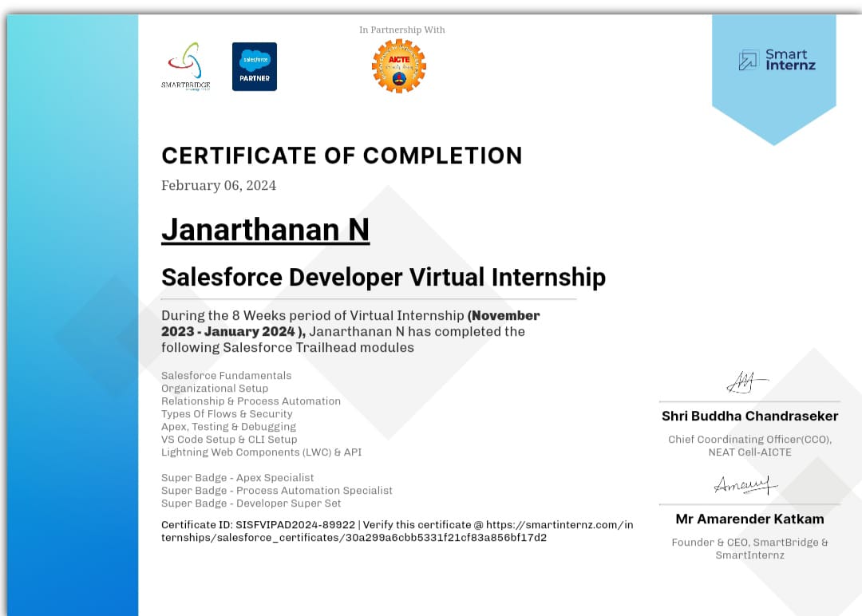This screenshot has height=616, width=862.
Task: Click the SmartBridge logo
Action: pos(186,66)
